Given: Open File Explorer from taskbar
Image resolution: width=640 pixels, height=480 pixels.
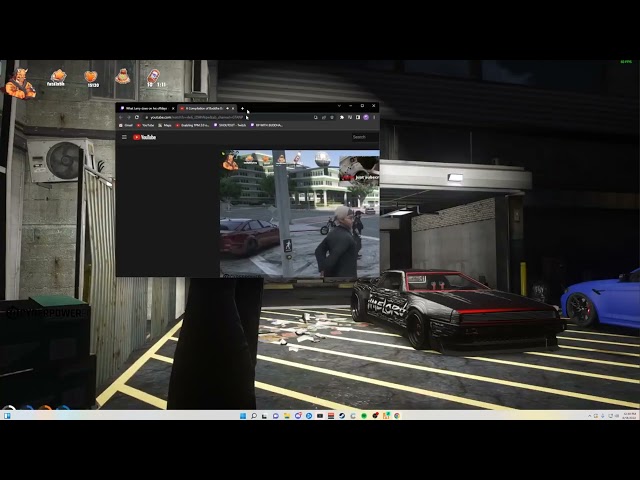Looking at the screenshot, I should [x=287, y=416].
